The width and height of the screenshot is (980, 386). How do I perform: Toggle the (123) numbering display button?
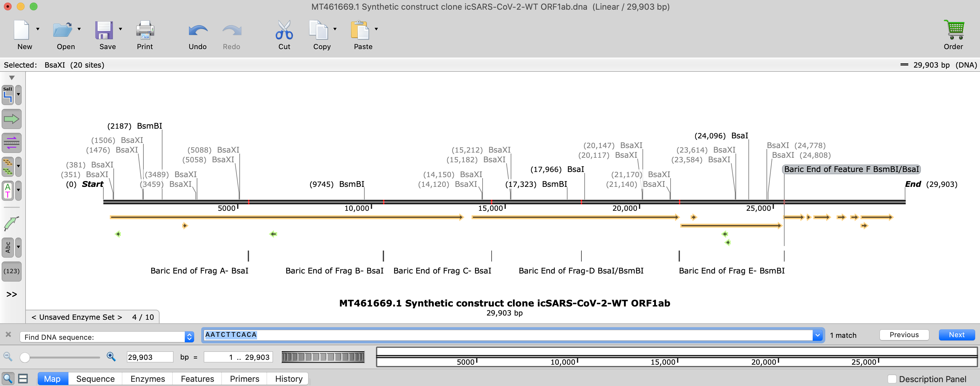pyautogui.click(x=11, y=271)
